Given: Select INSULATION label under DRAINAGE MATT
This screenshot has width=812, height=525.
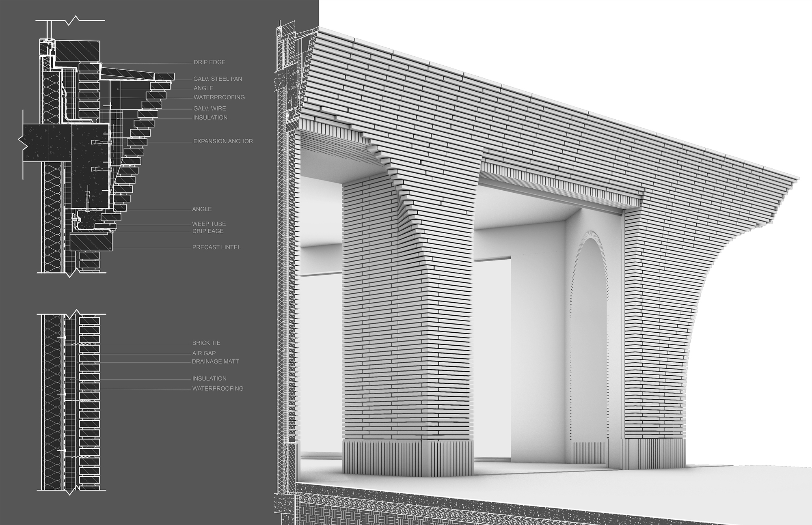Looking at the screenshot, I should pos(209,379).
